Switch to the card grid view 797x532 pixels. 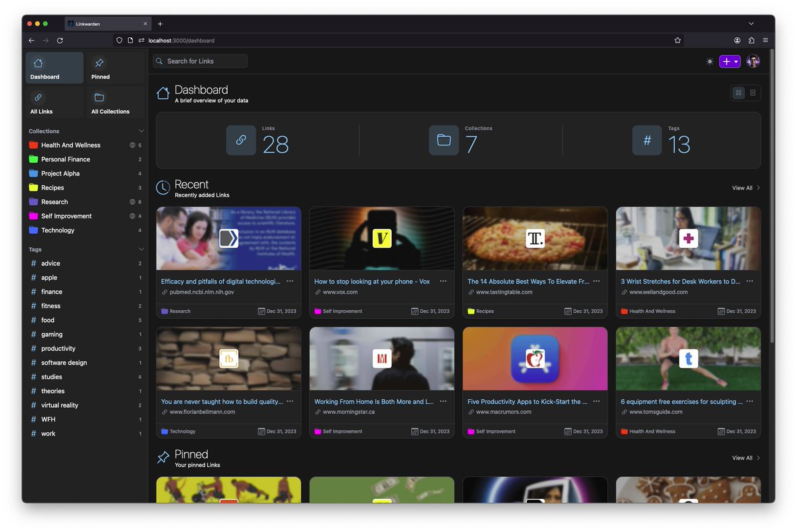(x=739, y=93)
